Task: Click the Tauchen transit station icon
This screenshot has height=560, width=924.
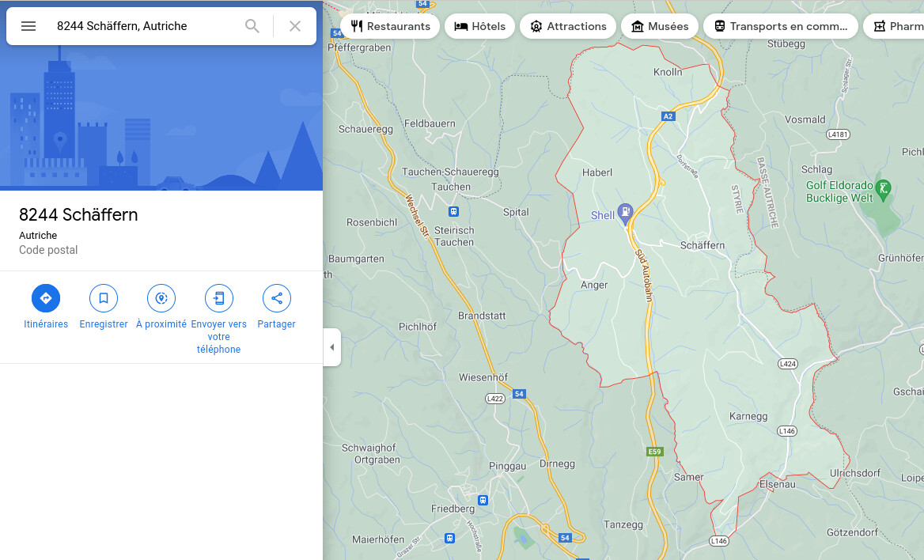Action: click(x=453, y=211)
